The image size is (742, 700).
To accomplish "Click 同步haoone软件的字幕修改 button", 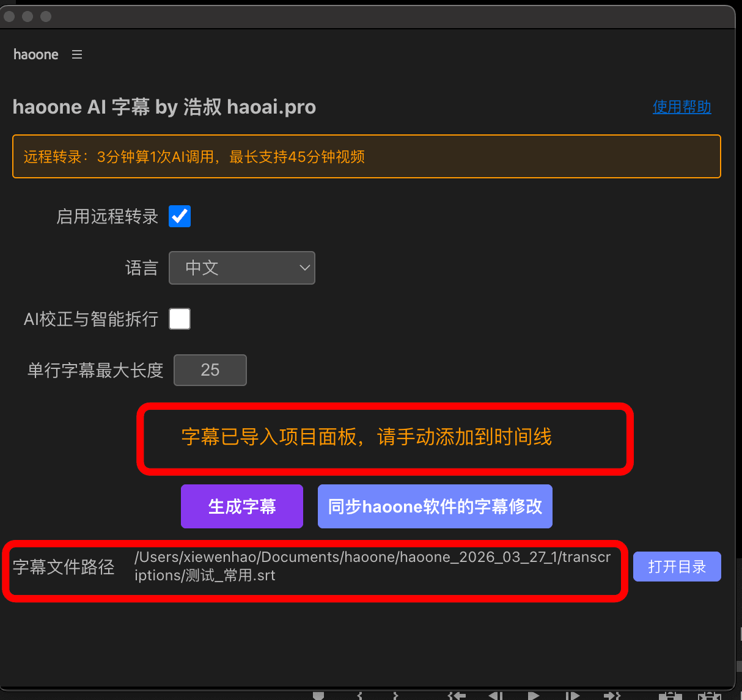I will pos(435,506).
